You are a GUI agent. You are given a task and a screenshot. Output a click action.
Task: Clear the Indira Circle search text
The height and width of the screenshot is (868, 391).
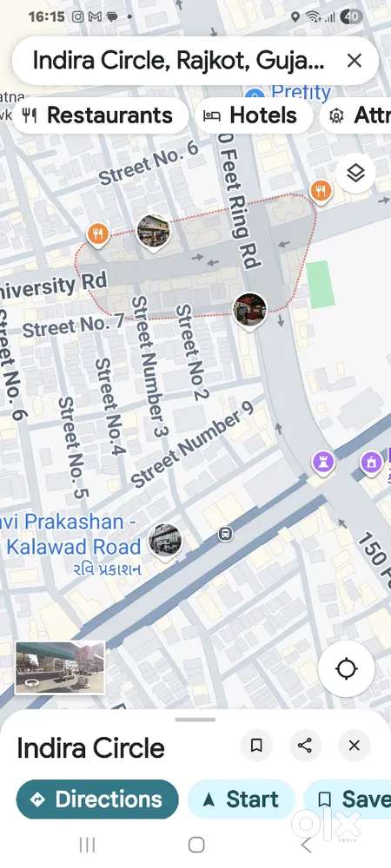(x=354, y=61)
